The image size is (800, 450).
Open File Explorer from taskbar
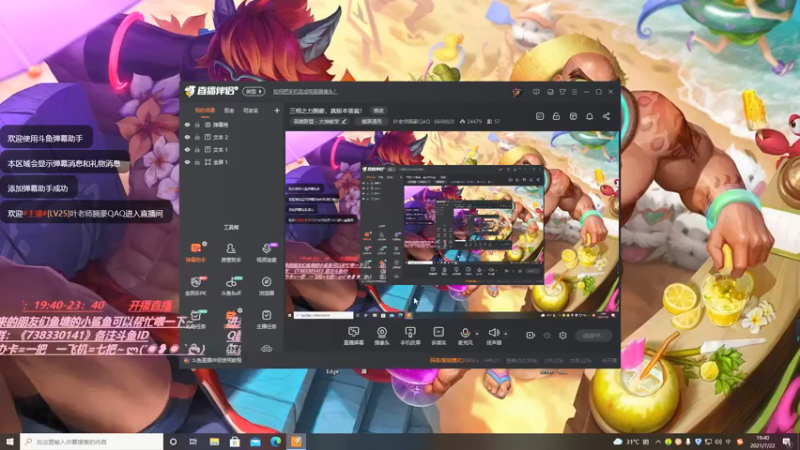214,441
